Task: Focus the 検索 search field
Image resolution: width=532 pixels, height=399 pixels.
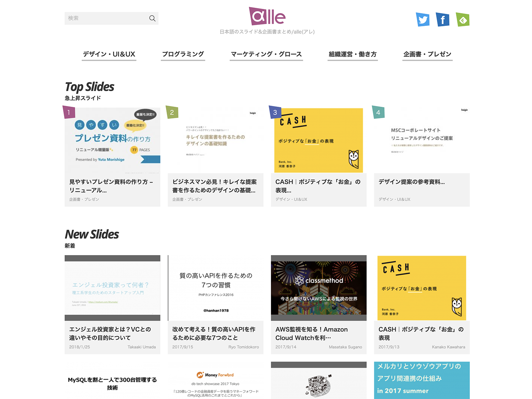Action: point(111,18)
